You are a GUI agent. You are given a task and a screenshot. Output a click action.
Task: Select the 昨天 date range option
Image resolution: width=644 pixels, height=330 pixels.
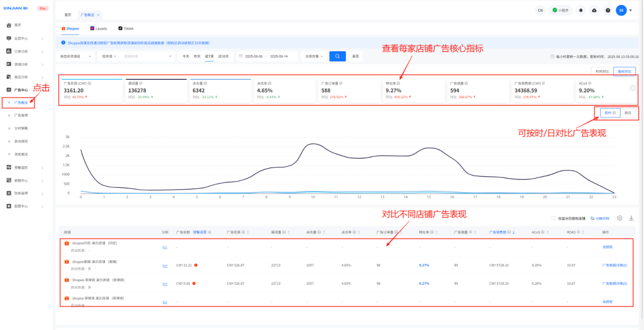tap(197, 56)
